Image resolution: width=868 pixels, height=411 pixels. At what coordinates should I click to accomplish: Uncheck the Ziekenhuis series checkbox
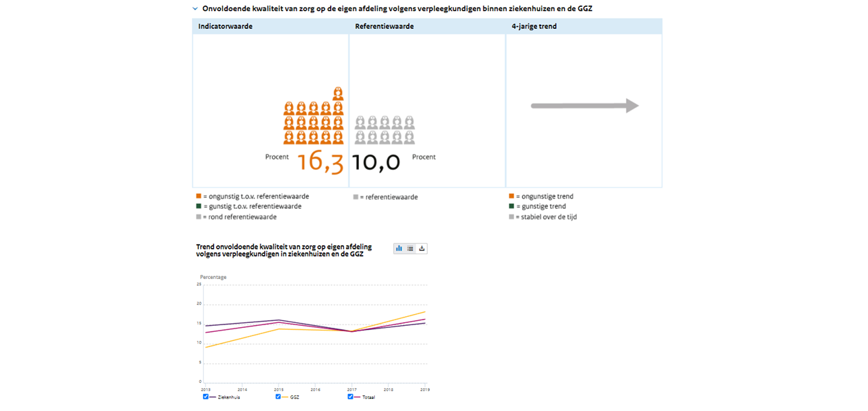[x=206, y=397]
